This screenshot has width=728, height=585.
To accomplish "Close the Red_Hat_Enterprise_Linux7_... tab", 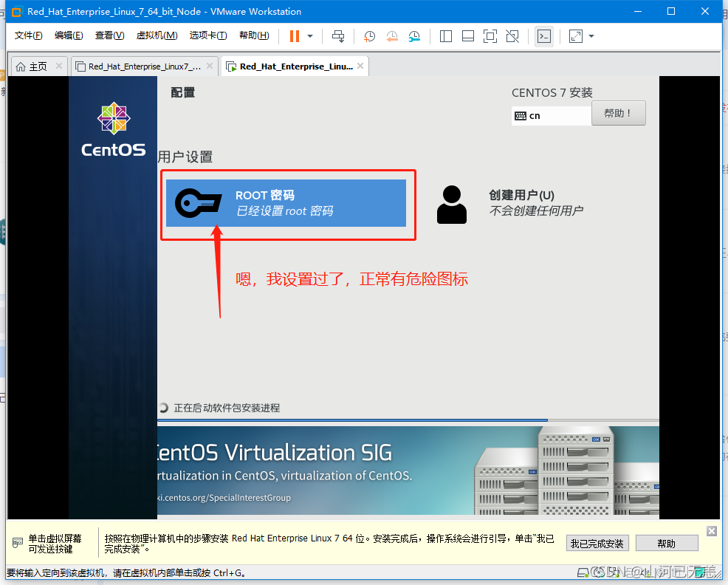I will 210,66.
